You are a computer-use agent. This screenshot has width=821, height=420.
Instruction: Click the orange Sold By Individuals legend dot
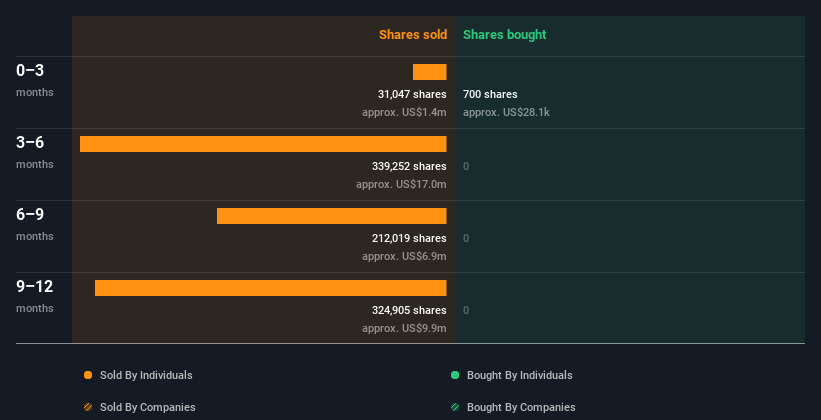88,375
